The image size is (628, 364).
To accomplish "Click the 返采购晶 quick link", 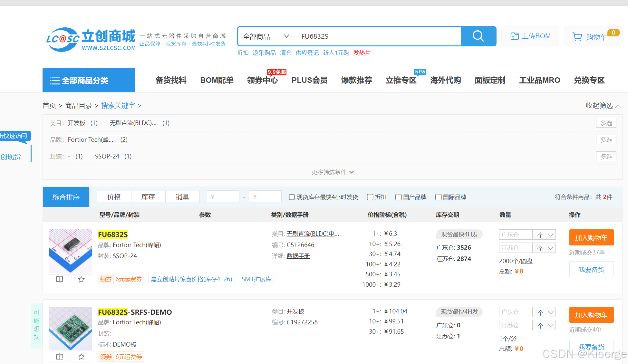I will (x=264, y=53).
